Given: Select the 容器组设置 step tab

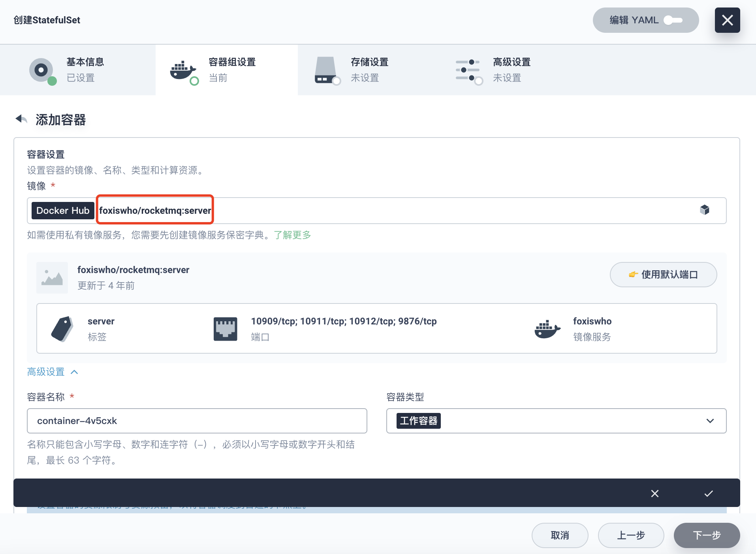Looking at the screenshot, I should coord(227,70).
